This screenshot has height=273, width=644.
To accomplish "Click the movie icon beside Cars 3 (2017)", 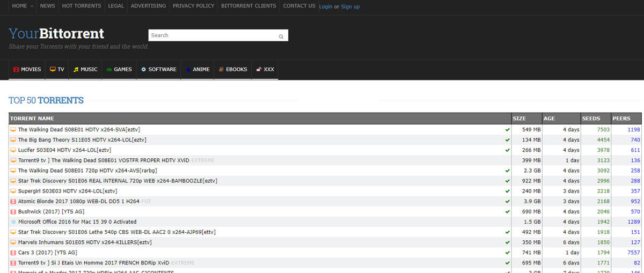I will pyautogui.click(x=13, y=253).
